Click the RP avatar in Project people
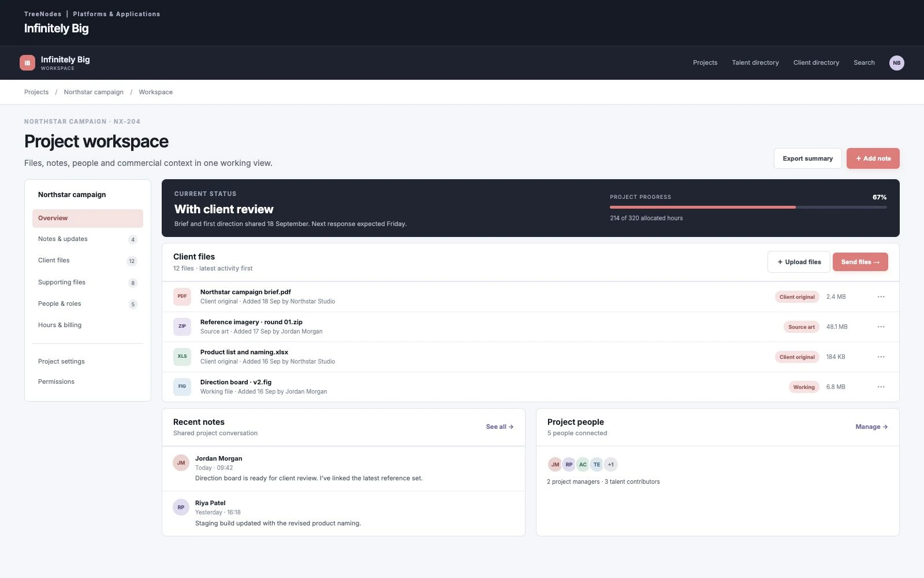Image resolution: width=924 pixels, height=578 pixels. (x=569, y=465)
